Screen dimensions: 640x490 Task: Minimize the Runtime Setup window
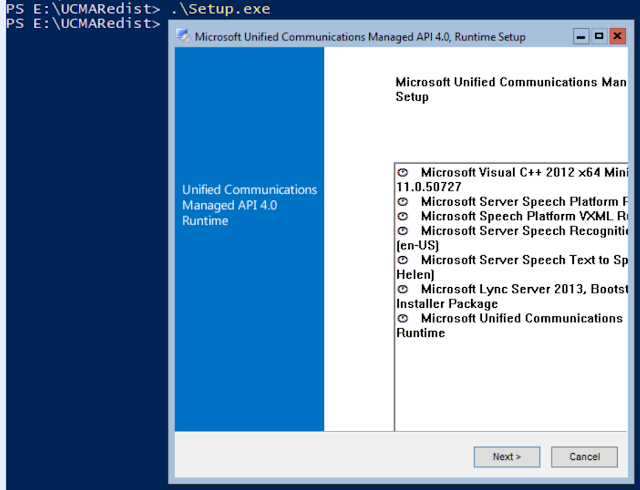(581, 37)
